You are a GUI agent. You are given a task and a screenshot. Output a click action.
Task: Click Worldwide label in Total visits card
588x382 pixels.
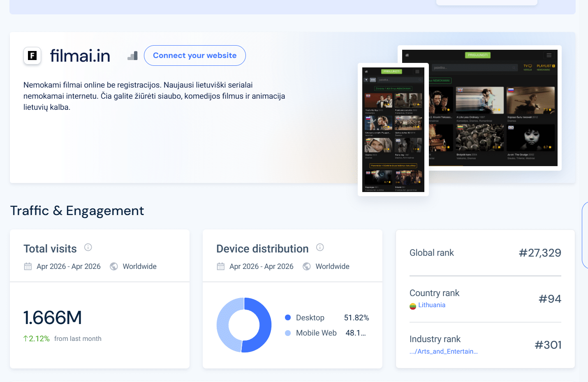(140, 266)
